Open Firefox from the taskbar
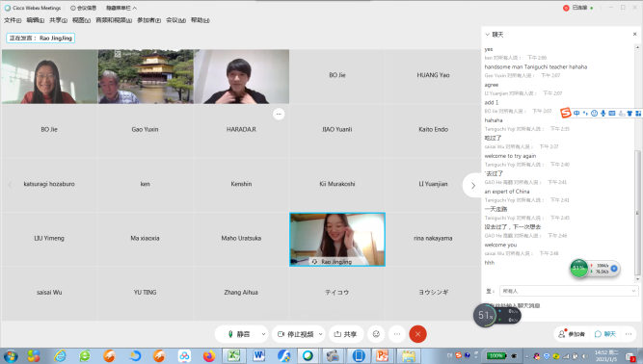This screenshot has width=643, height=364. click(209, 355)
